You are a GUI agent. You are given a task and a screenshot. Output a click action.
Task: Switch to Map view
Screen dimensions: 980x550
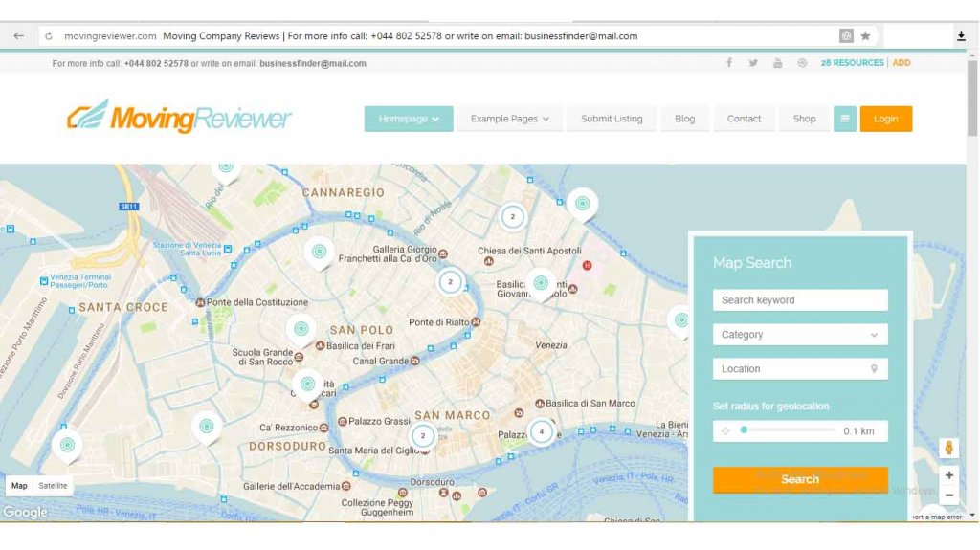pyautogui.click(x=19, y=486)
